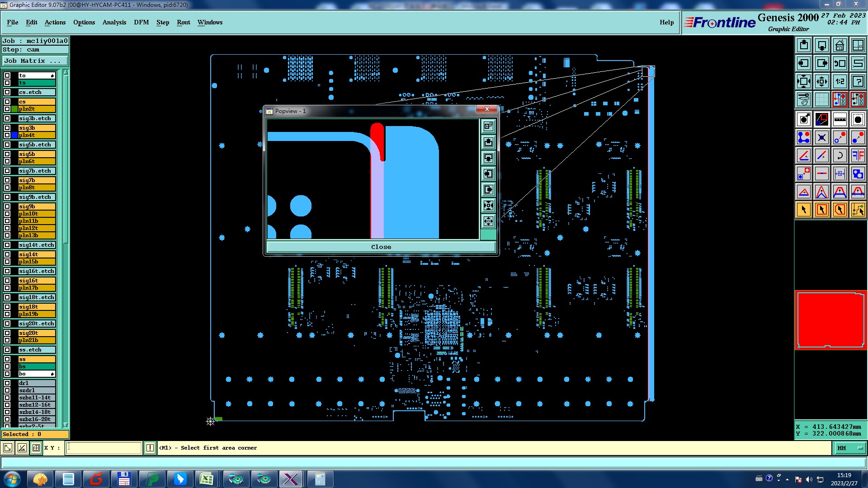This screenshot has width=868, height=488.
Task: Open the File menu
Action: (13, 22)
